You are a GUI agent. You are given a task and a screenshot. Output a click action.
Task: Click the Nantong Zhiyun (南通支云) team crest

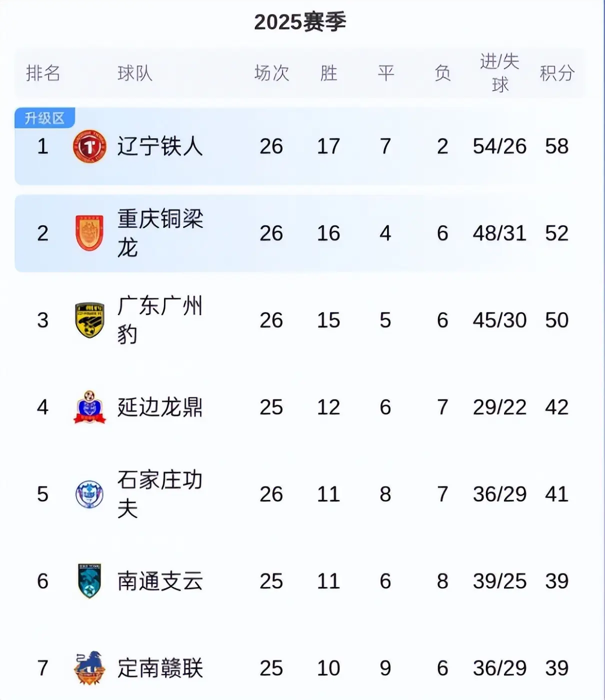coord(89,581)
